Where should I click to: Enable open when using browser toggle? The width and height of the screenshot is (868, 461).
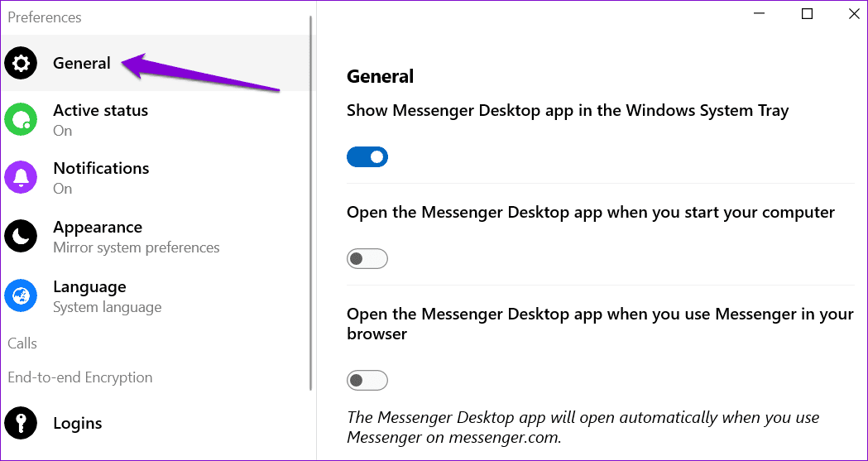click(367, 380)
